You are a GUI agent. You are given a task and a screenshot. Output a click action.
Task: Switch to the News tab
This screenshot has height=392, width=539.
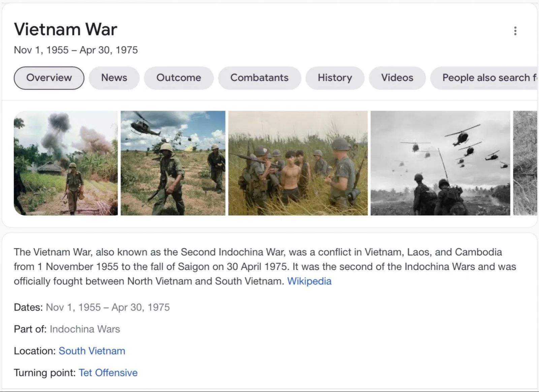114,78
